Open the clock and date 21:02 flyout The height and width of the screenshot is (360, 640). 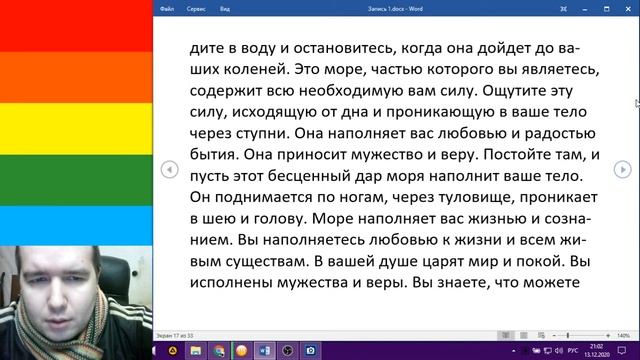pos(596,351)
